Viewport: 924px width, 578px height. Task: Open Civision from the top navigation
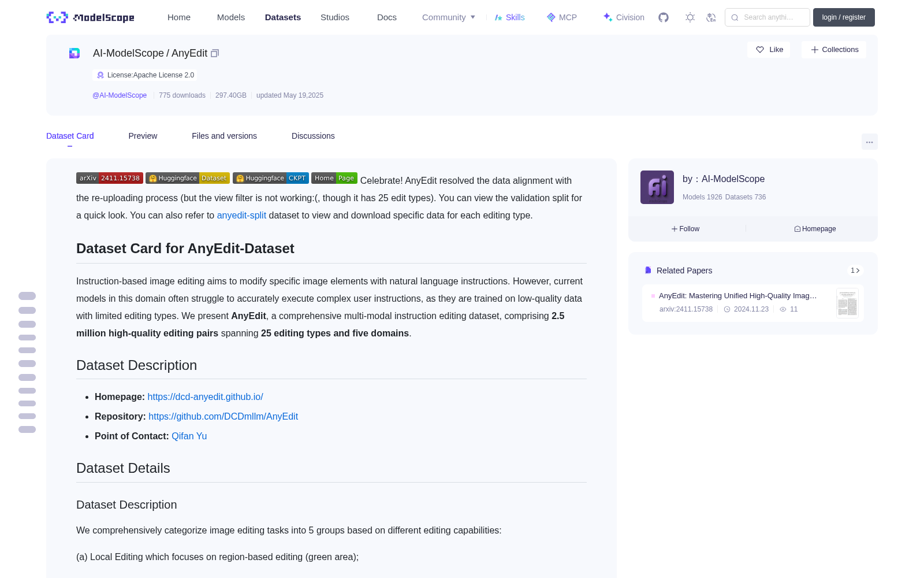click(x=624, y=17)
